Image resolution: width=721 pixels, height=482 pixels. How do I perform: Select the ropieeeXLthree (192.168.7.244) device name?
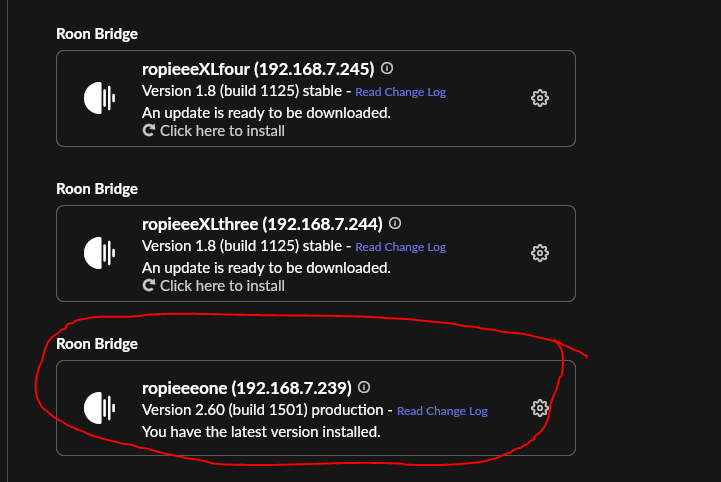tap(263, 224)
